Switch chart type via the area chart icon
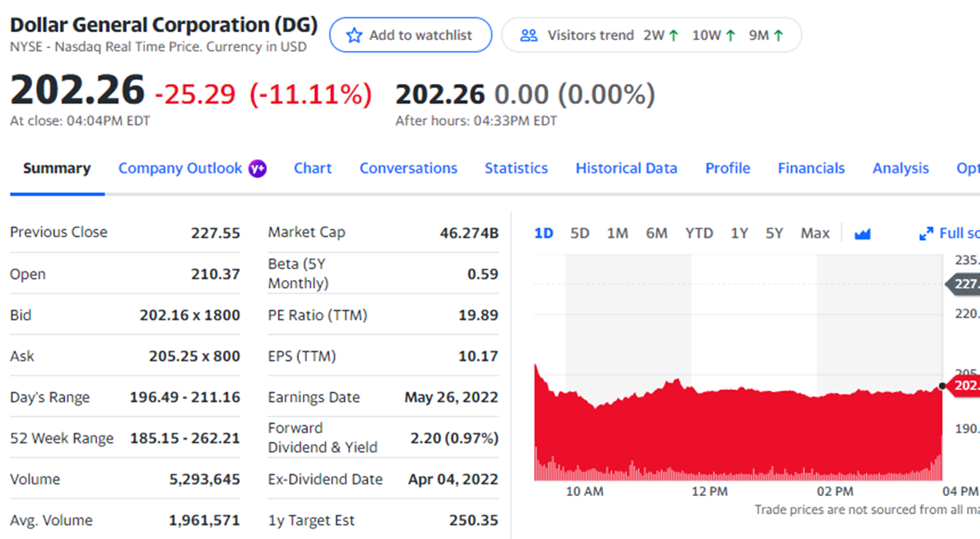The image size is (980, 539). coord(863,233)
